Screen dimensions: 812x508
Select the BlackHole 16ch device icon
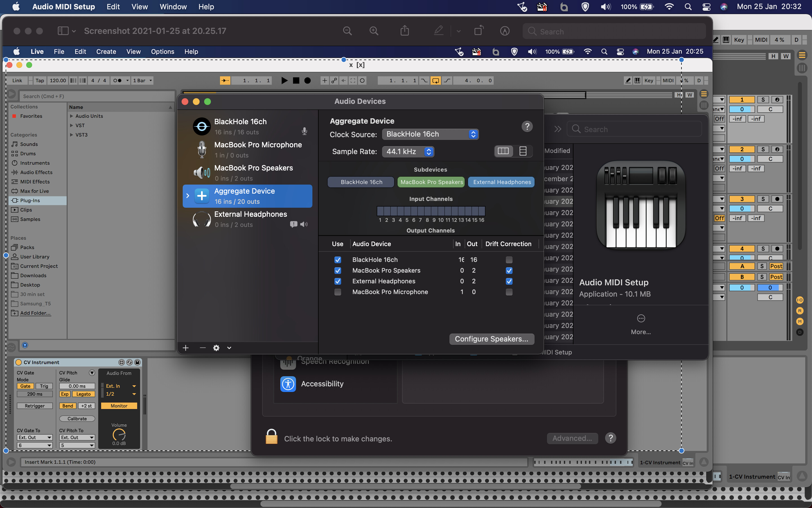tap(202, 126)
